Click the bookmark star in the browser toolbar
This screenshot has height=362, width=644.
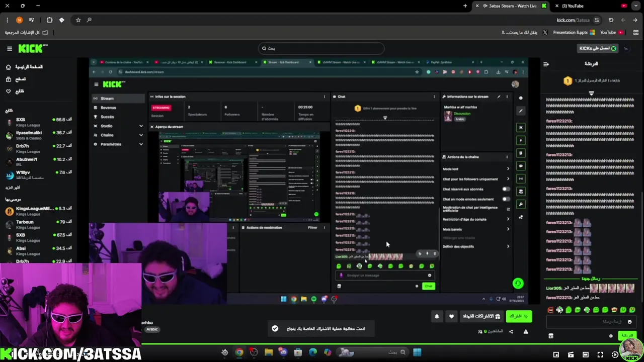tap(78, 20)
